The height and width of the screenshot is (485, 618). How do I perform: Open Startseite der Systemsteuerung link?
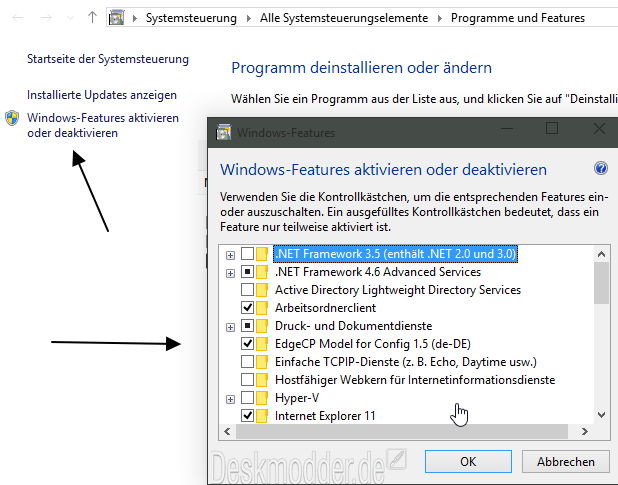(x=108, y=59)
